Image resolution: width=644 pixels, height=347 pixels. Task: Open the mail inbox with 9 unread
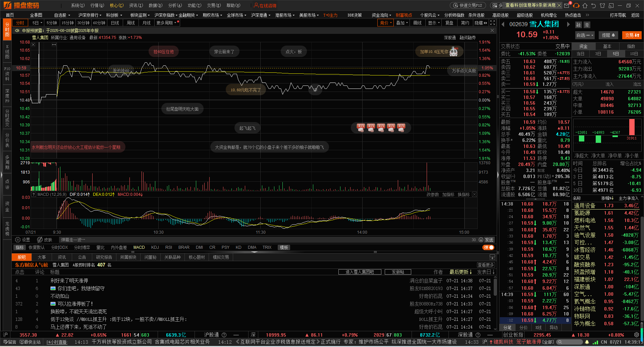pos(567,5)
